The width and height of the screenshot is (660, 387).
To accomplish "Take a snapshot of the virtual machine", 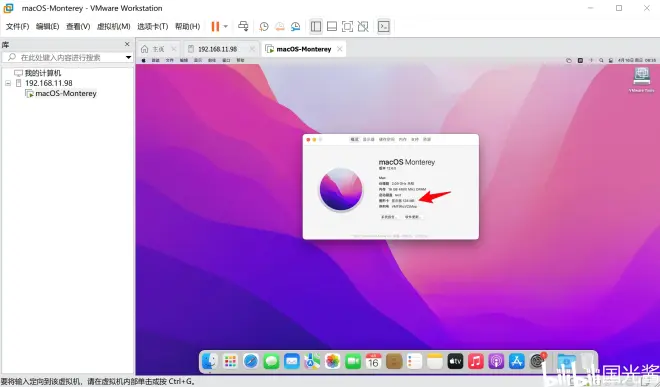I will (x=264, y=27).
